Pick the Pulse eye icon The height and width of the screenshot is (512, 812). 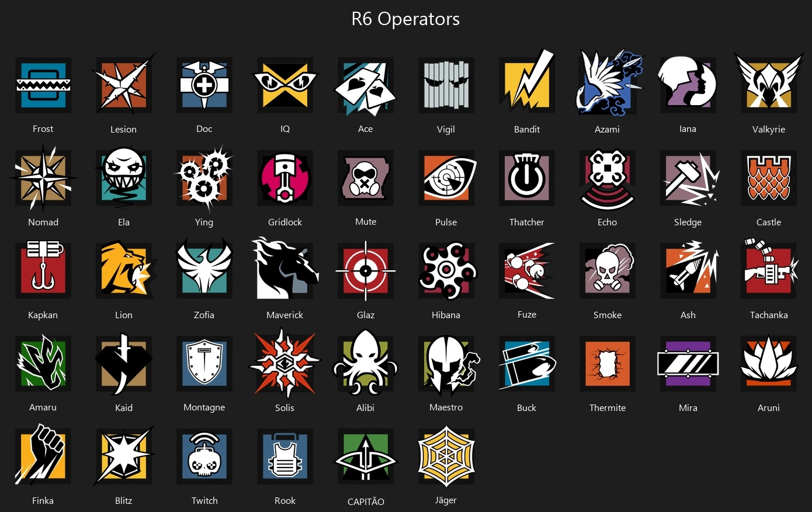point(446,178)
